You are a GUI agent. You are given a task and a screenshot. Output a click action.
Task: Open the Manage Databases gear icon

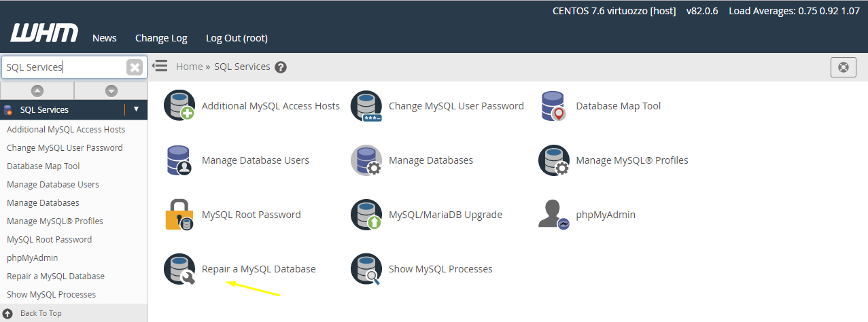[x=366, y=160]
